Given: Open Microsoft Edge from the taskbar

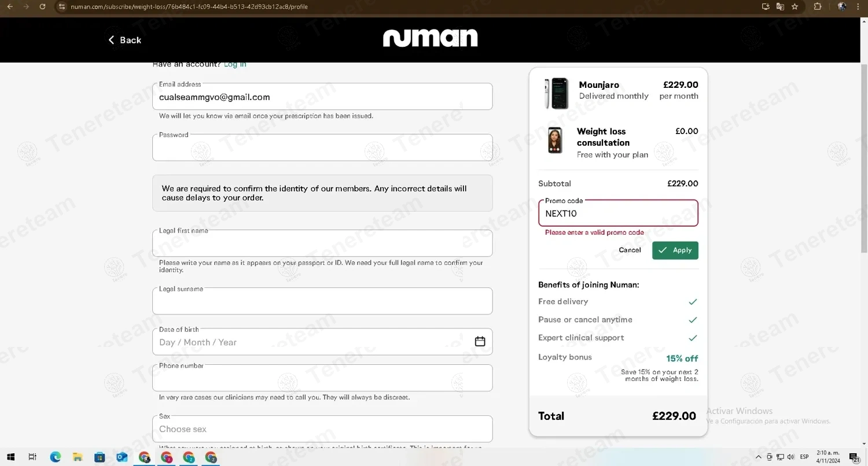Looking at the screenshot, I should tap(56, 457).
